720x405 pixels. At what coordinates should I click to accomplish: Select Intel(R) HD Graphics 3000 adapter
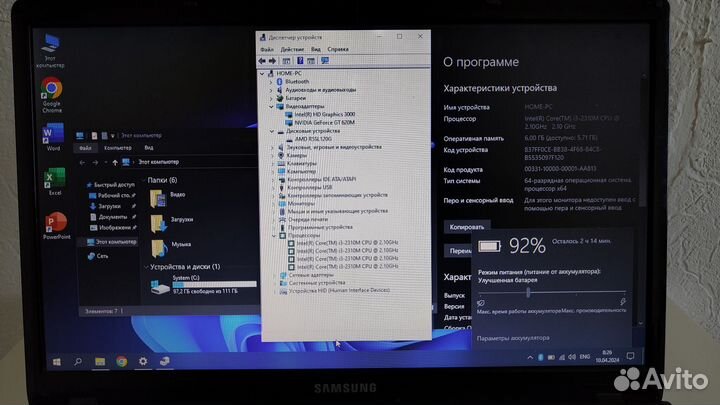click(x=320, y=114)
